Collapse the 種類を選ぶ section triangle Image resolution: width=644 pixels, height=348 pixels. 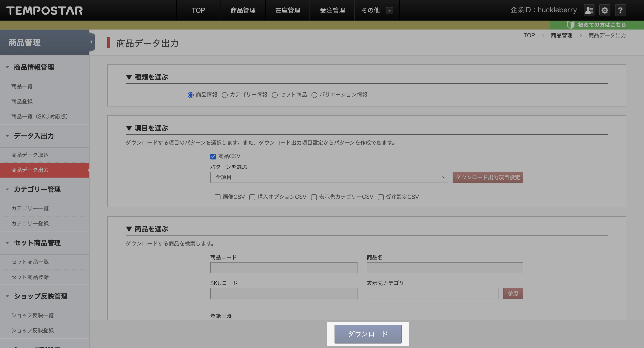pos(129,77)
